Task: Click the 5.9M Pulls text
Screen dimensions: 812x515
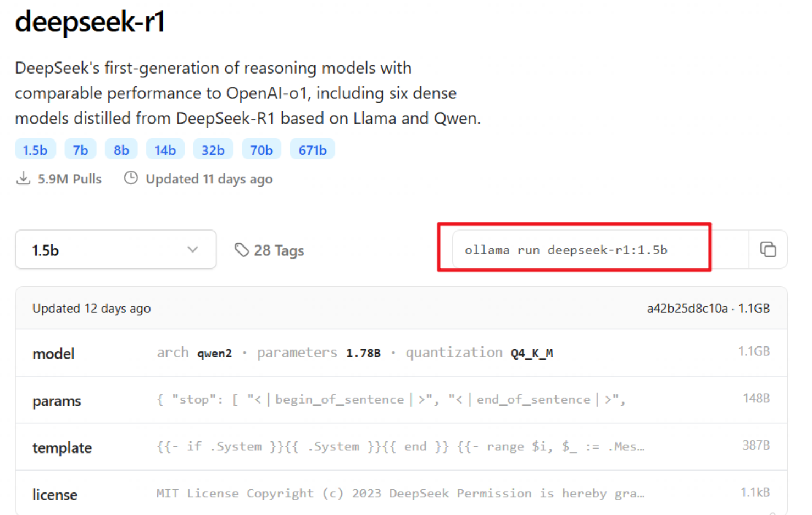Action: click(70, 179)
